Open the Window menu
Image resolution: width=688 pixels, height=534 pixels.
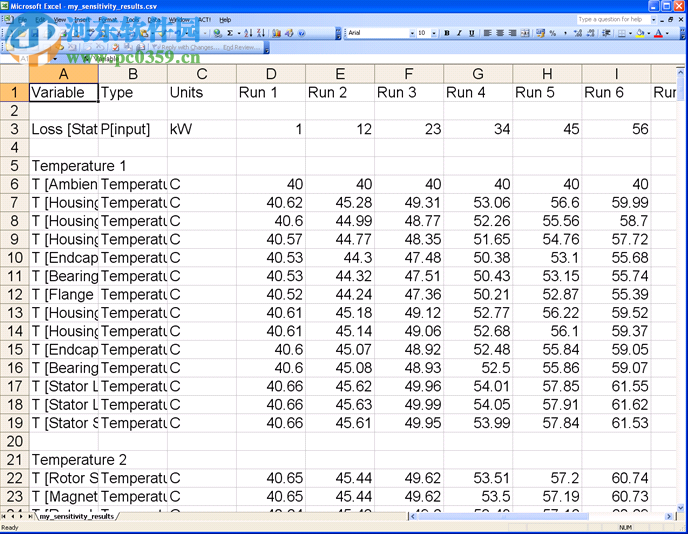tap(179, 20)
